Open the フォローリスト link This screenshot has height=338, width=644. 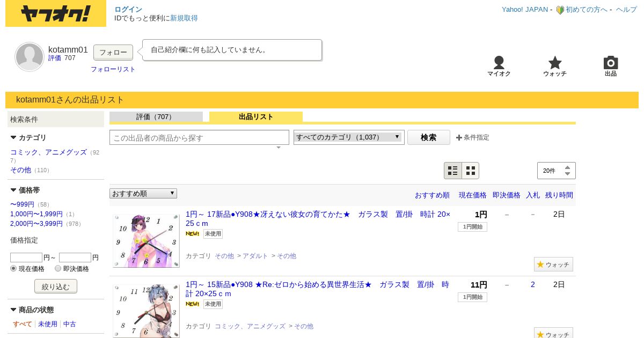click(x=113, y=69)
